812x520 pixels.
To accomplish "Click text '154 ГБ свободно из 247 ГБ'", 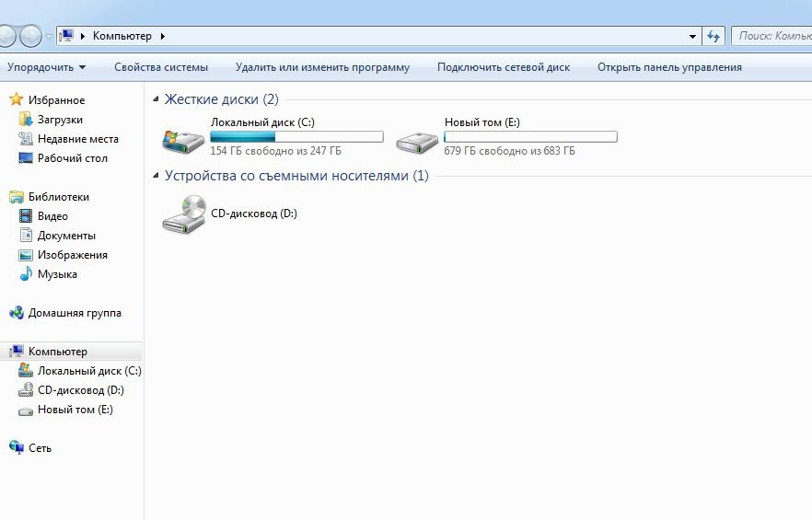I will tap(275, 151).
